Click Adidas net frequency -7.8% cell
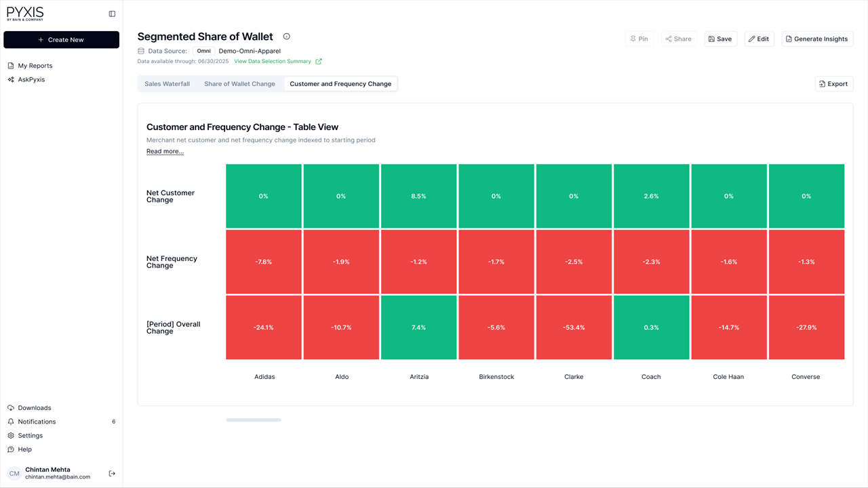This screenshot has height=488, width=868. tap(264, 262)
